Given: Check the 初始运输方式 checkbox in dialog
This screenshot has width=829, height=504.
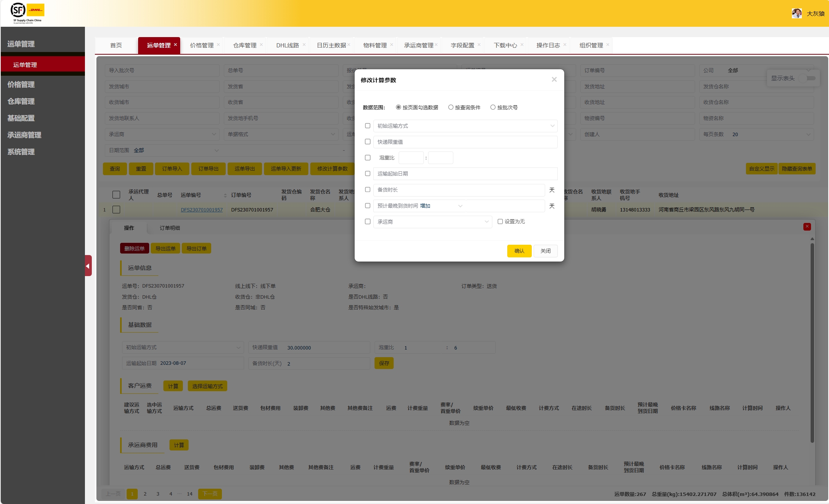Looking at the screenshot, I should coord(368,126).
